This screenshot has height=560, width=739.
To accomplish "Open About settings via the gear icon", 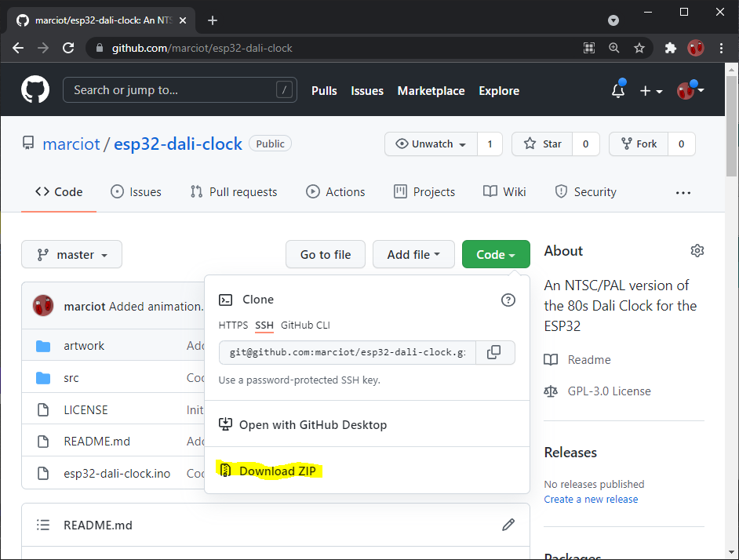I will pos(697,250).
